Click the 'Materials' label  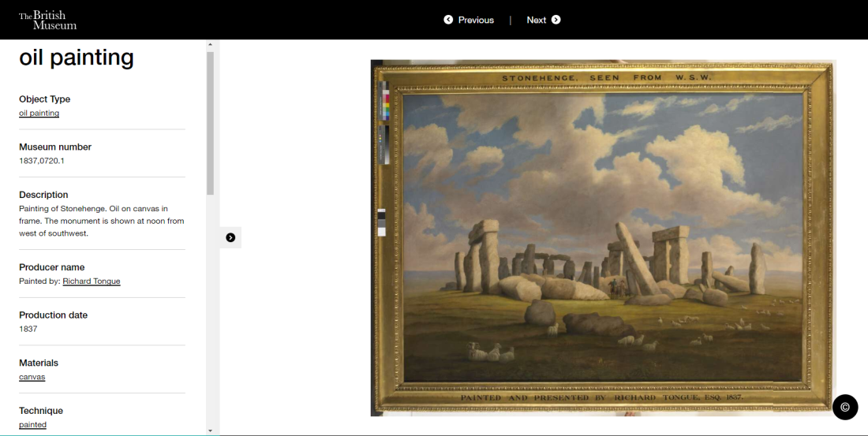click(x=38, y=363)
